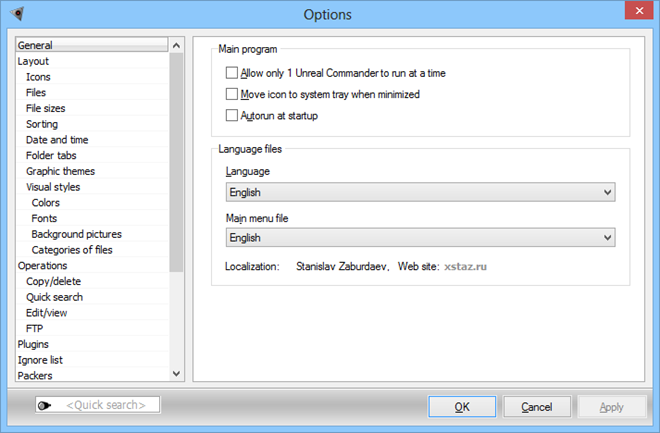Open the Language dropdown
Viewport: 660px width, 433px height.
420,192
